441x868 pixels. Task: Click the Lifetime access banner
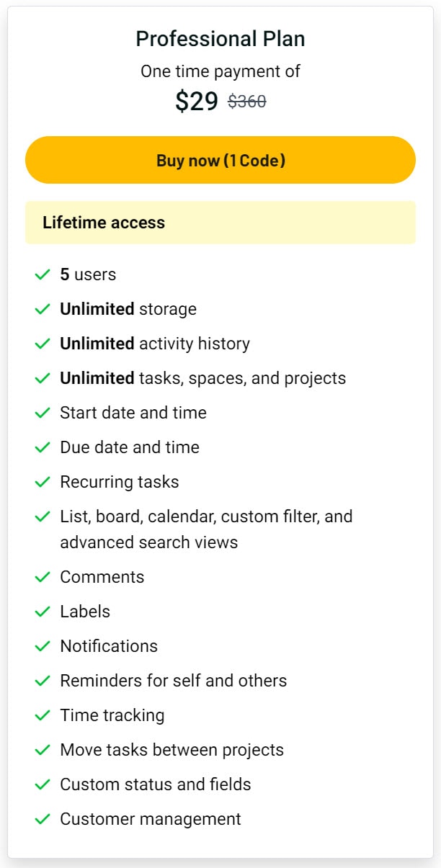coord(220,223)
